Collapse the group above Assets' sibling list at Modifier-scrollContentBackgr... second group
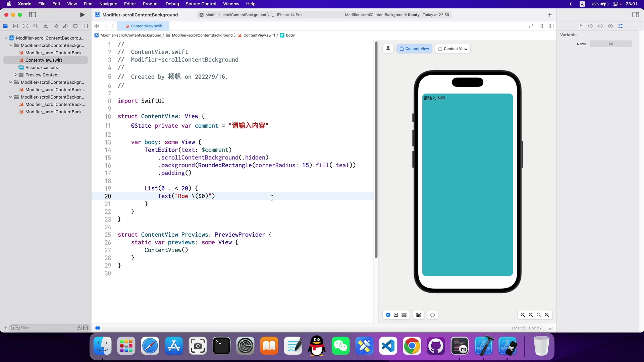The width and height of the screenshot is (644, 362). [11, 82]
